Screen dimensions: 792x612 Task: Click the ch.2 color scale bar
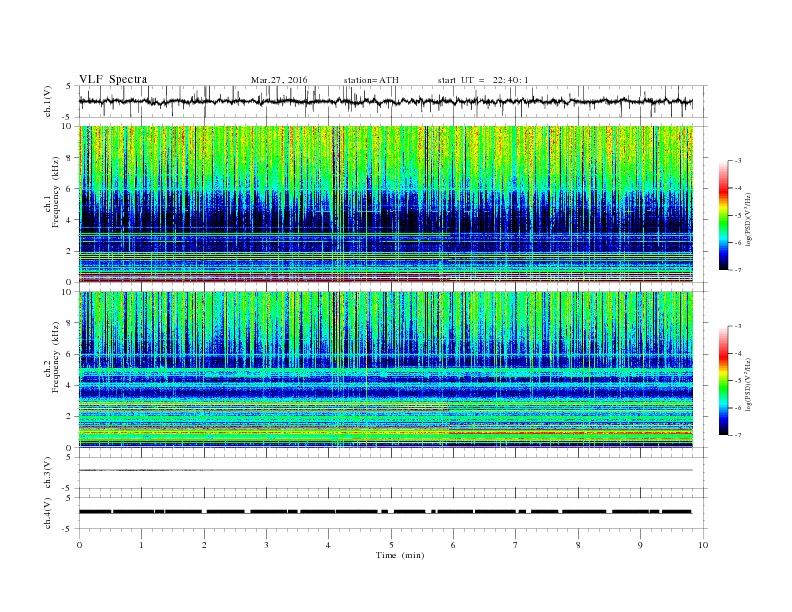click(x=723, y=381)
